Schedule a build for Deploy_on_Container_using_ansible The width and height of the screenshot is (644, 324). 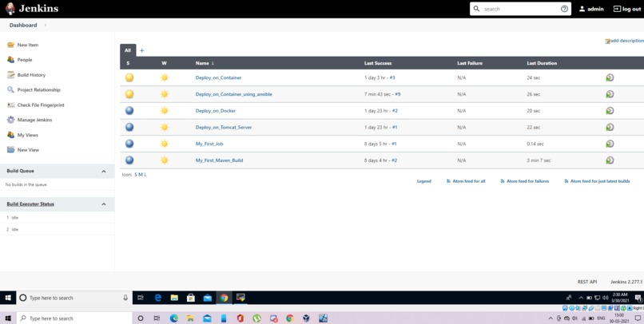(x=610, y=94)
